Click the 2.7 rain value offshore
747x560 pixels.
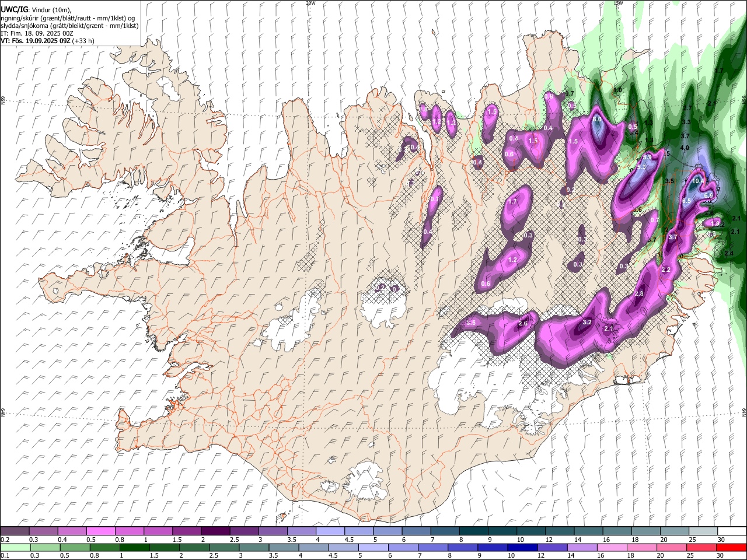(687, 108)
